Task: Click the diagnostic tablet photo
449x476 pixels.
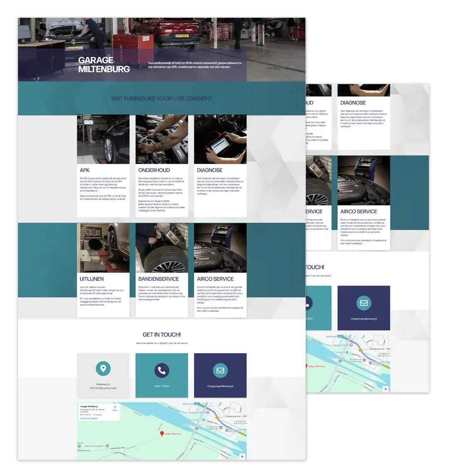Action: [x=220, y=140]
